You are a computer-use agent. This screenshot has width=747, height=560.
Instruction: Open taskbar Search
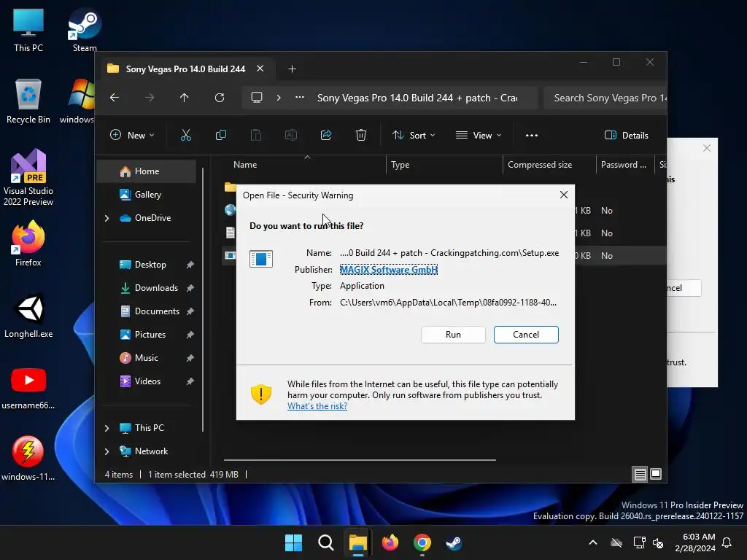click(x=326, y=542)
